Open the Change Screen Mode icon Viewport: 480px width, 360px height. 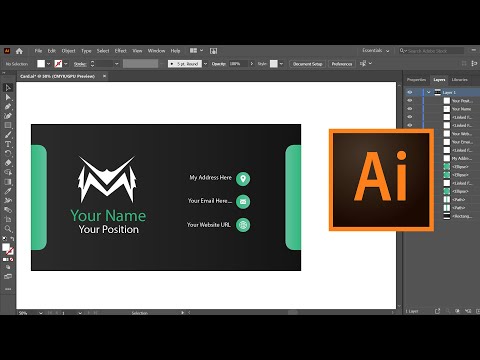pyautogui.click(x=8, y=277)
